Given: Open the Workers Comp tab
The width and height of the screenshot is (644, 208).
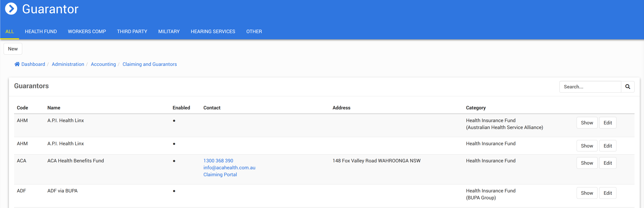Looking at the screenshot, I should [87, 31].
